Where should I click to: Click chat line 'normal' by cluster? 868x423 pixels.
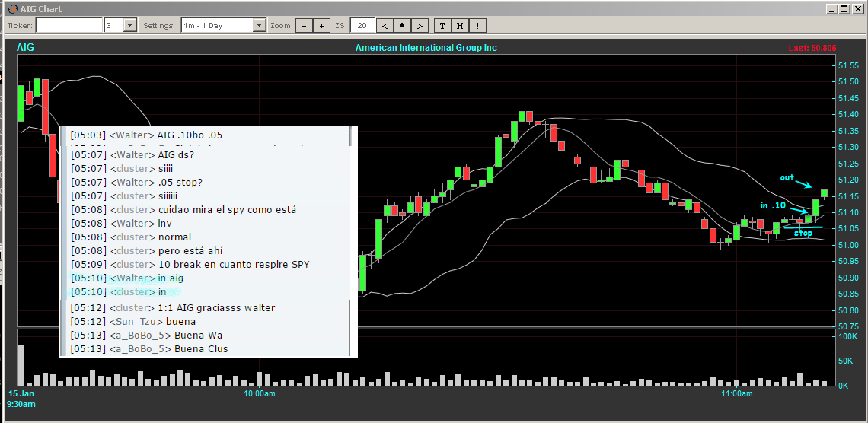pos(131,237)
